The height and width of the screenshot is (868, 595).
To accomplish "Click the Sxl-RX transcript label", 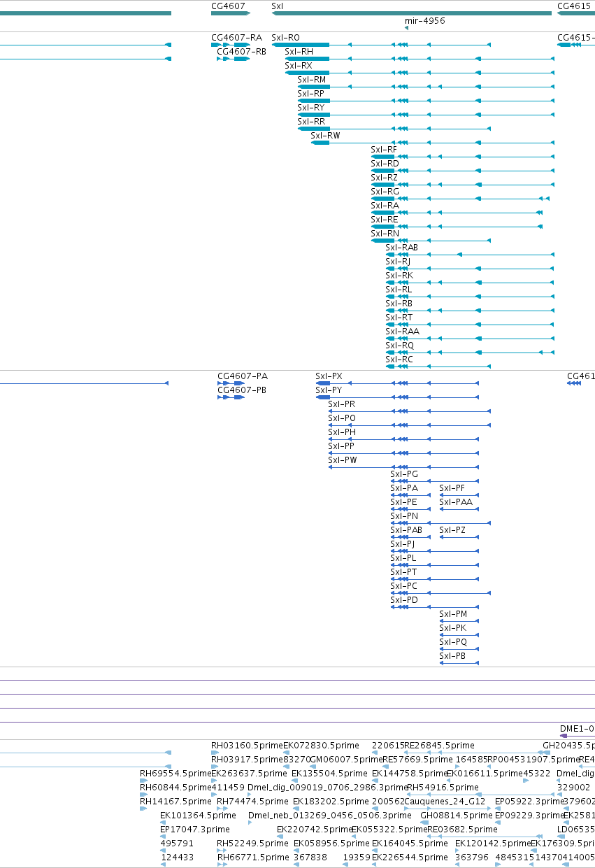I will [299, 66].
